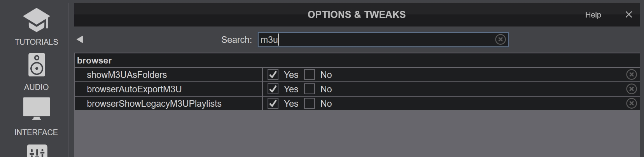Open the mixer sliders icon in sidebar
This screenshot has height=157, width=644.
tap(37, 151)
